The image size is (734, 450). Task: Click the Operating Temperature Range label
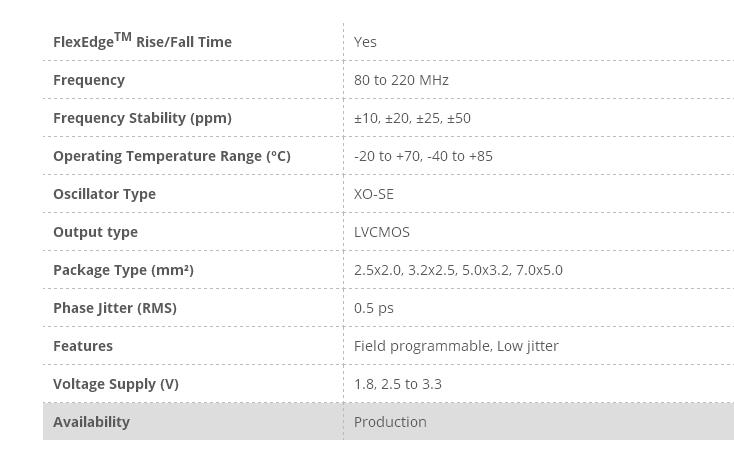coord(172,156)
